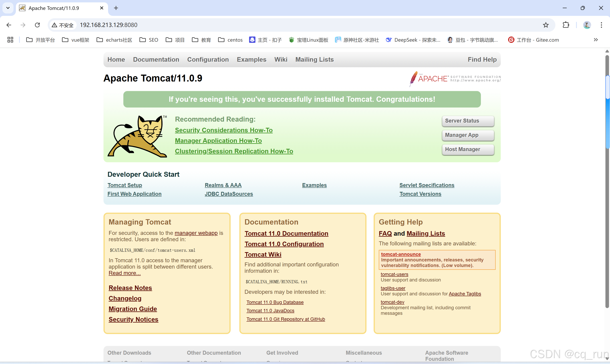
Task: Open the 豆包 bookmark
Action: point(473,40)
